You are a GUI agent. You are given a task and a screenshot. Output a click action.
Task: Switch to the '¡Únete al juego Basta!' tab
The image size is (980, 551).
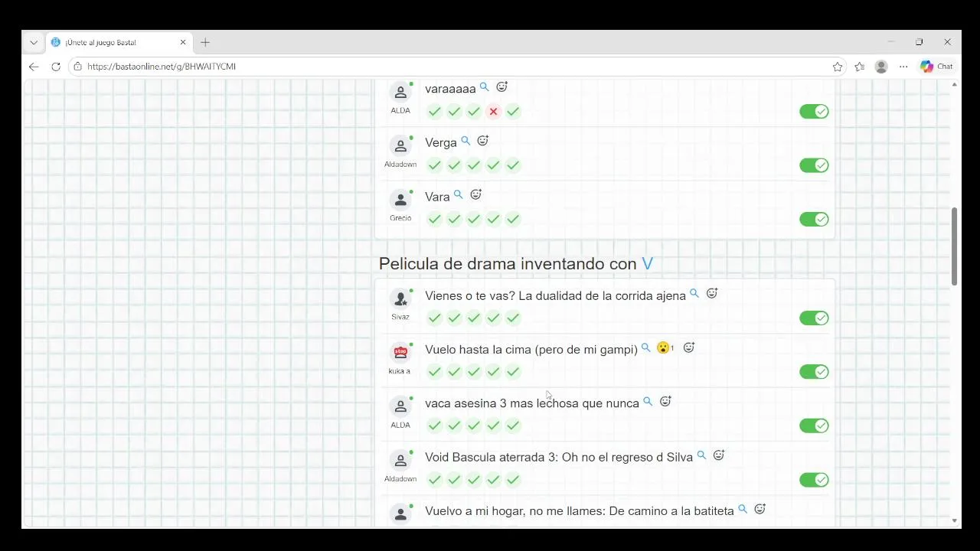click(117, 43)
